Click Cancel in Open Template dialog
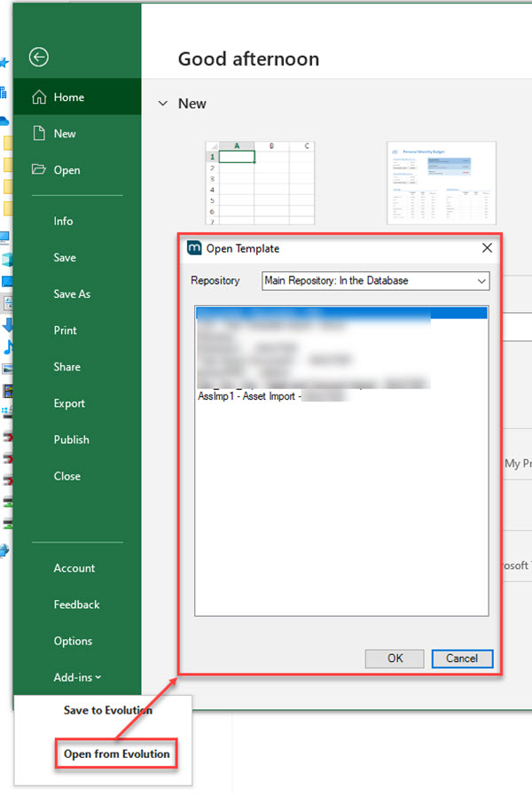Screen dimensions: 532x796 (x=462, y=659)
